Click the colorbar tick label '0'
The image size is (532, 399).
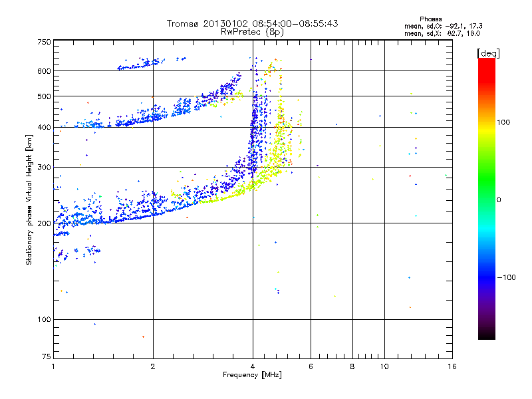click(499, 200)
